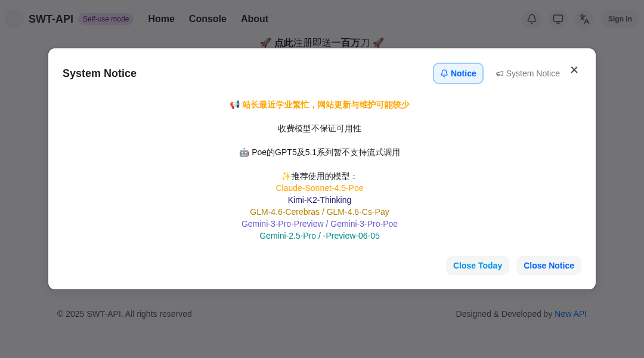Open the About page

[255, 18]
